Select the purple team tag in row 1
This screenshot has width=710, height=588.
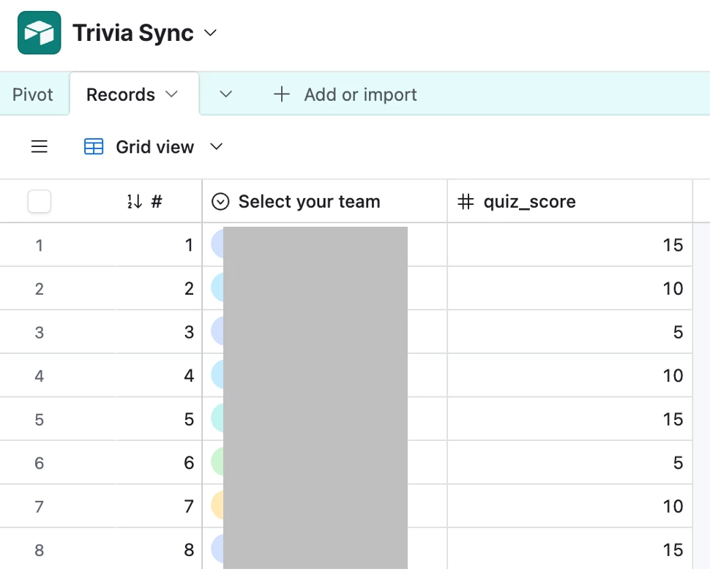click(x=217, y=244)
